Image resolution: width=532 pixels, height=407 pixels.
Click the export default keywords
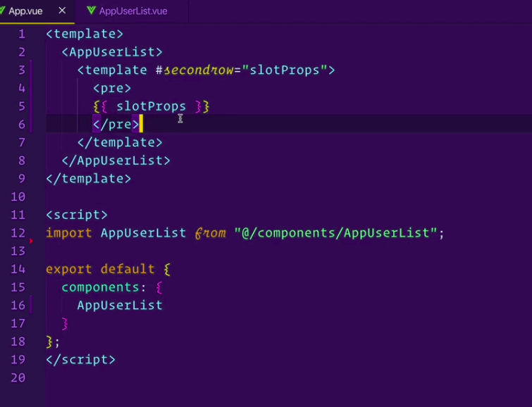[x=99, y=269]
